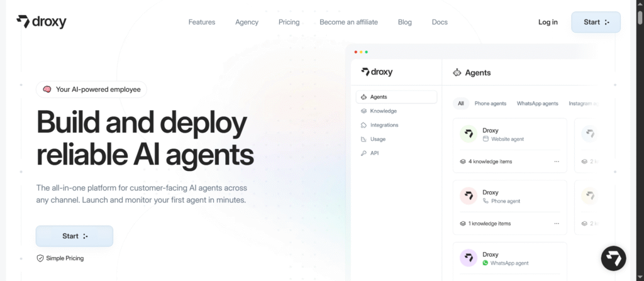
Task: Click the Log in link
Action: [x=548, y=22]
